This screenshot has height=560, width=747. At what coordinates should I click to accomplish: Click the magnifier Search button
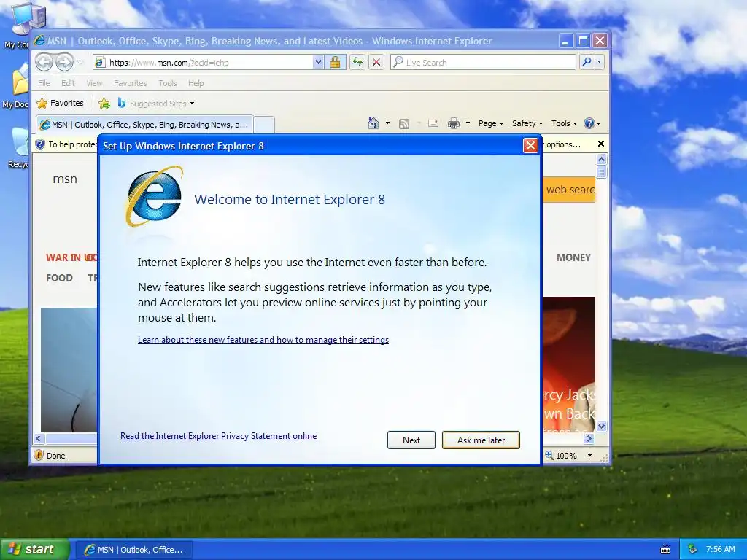[x=587, y=62]
